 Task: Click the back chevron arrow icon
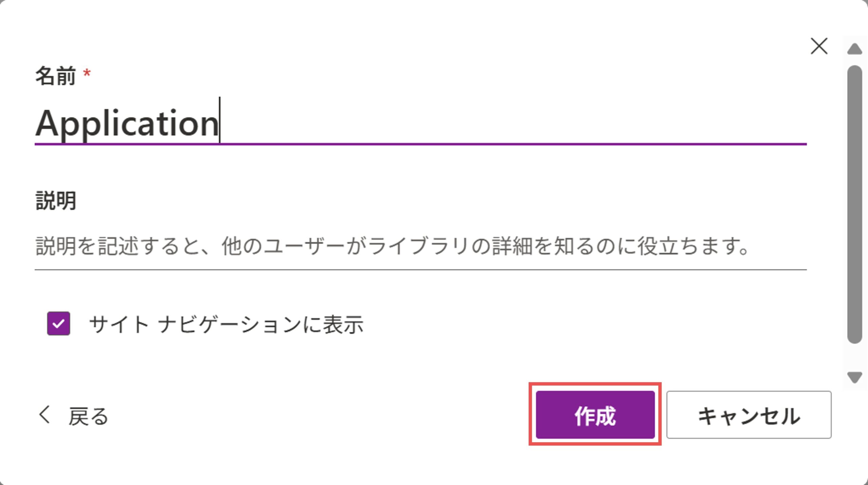pyautogui.click(x=44, y=414)
